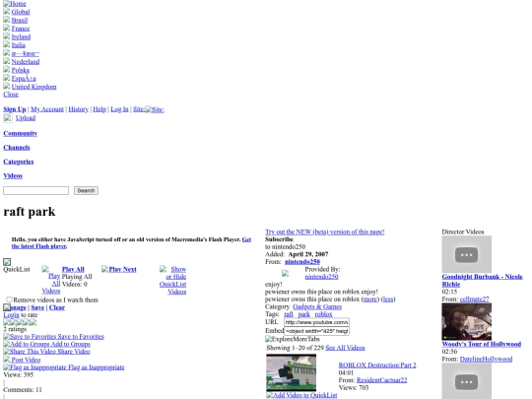Open Goodnight Burbank - Nicole Richie video
Screen dimensions: 532x399
(482, 281)
